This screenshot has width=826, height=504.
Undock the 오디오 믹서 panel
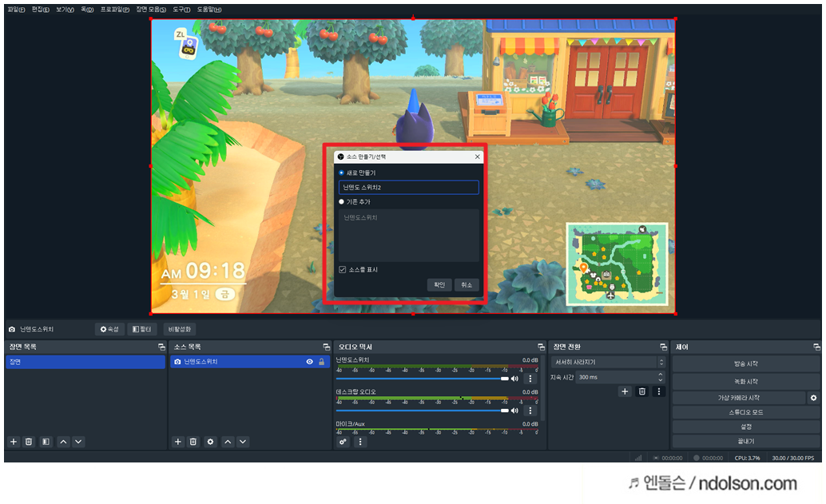(541, 347)
